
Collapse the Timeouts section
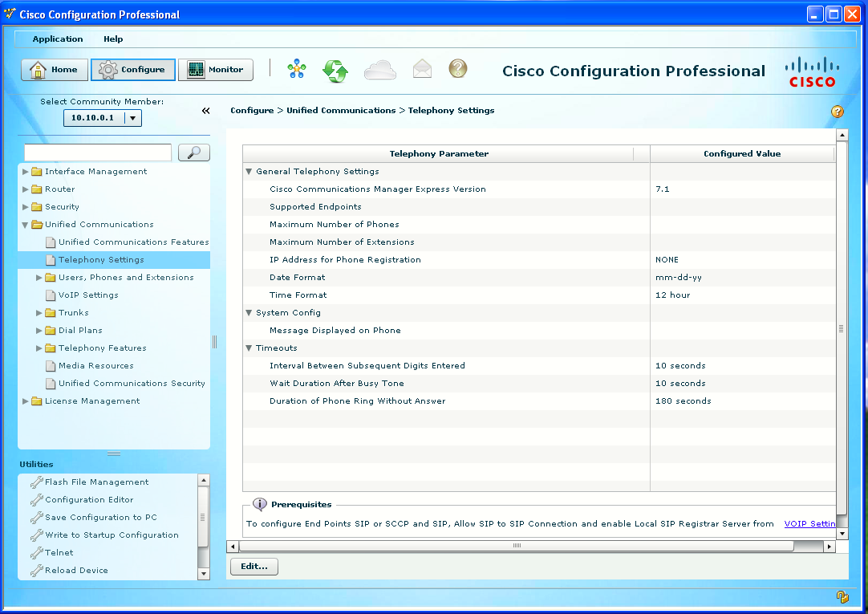coord(249,348)
